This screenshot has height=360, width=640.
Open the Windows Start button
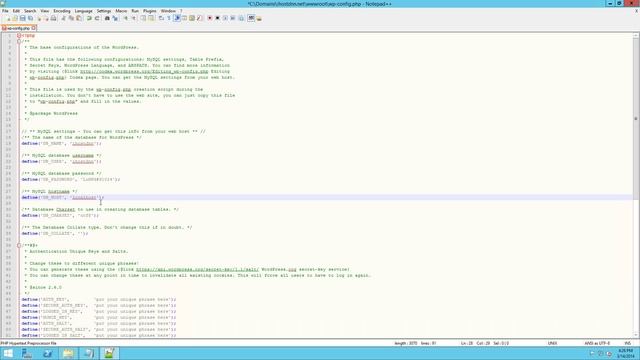point(8,353)
